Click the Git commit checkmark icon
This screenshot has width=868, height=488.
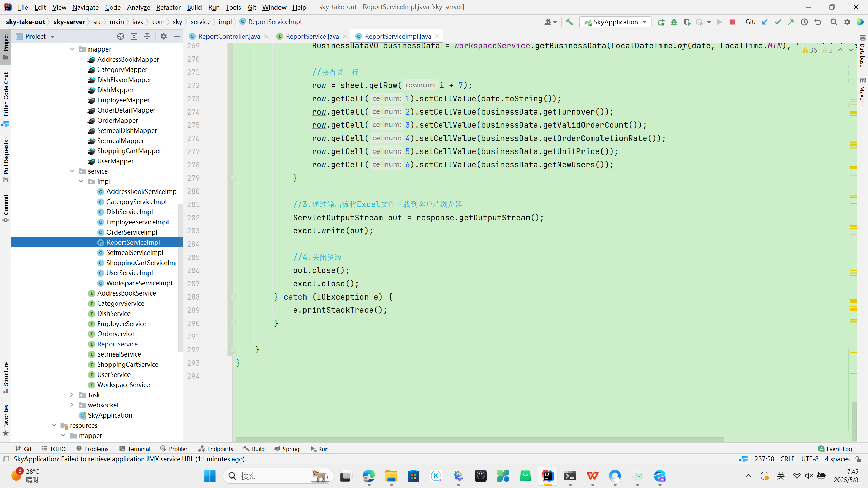click(x=778, y=22)
